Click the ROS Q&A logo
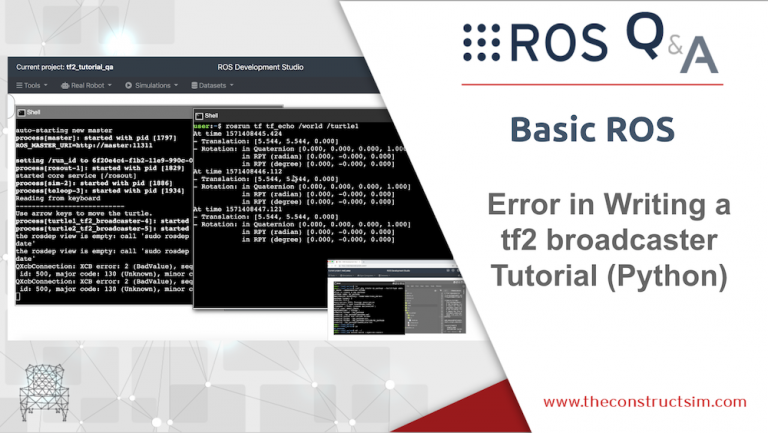The width and height of the screenshot is (768, 433). pos(591,43)
